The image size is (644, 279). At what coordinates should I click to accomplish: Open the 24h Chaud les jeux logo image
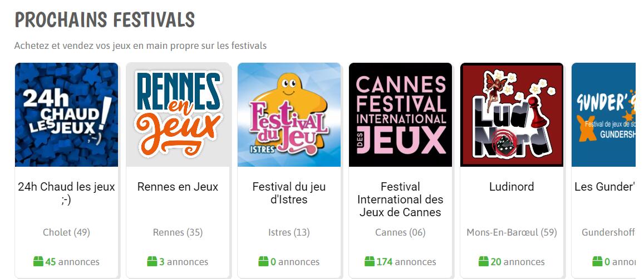tap(67, 115)
